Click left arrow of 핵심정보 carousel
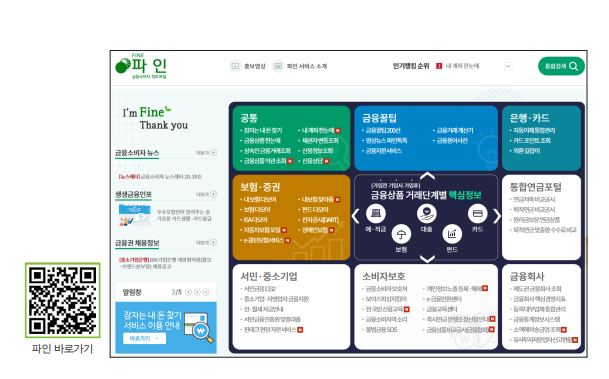The width and height of the screenshot is (609, 379). (x=355, y=216)
